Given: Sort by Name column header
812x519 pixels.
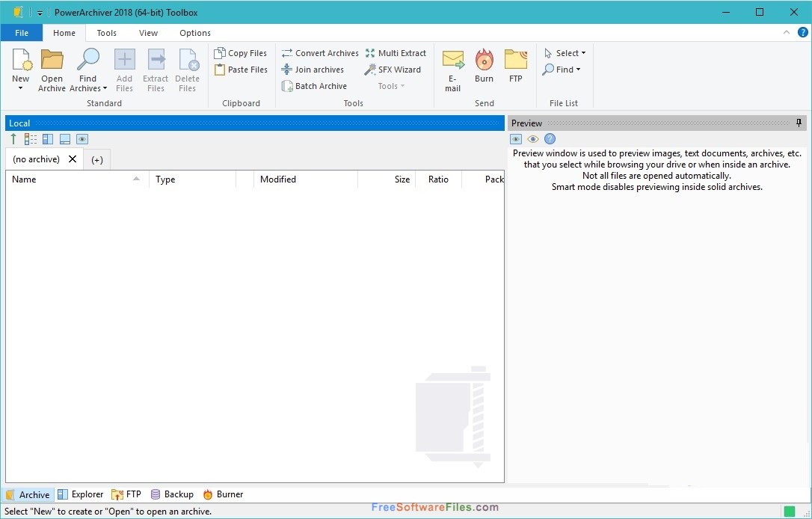Looking at the screenshot, I should click(78, 179).
